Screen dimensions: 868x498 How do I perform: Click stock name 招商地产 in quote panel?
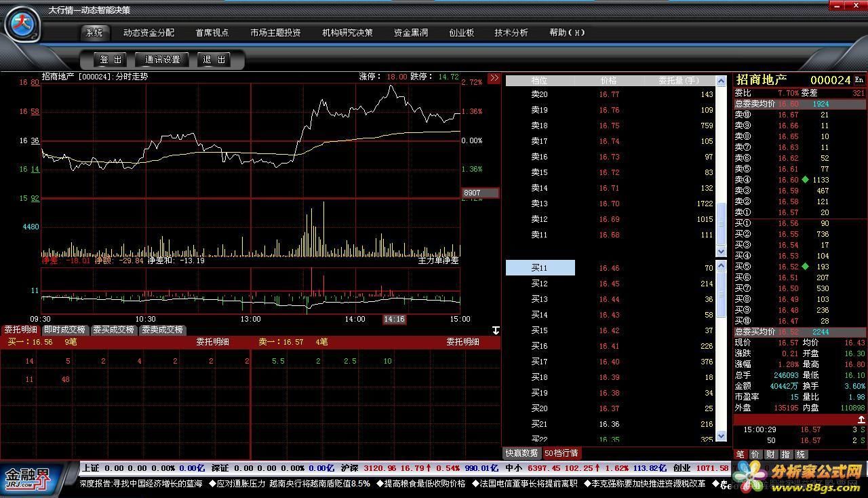762,80
